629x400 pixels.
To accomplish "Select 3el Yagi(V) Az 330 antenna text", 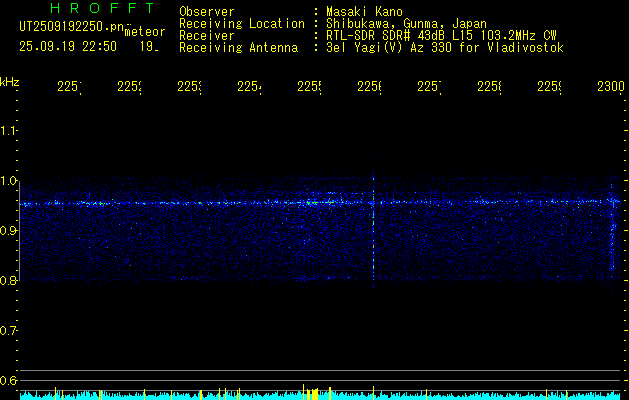I will pyautogui.click(x=445, y=48).
